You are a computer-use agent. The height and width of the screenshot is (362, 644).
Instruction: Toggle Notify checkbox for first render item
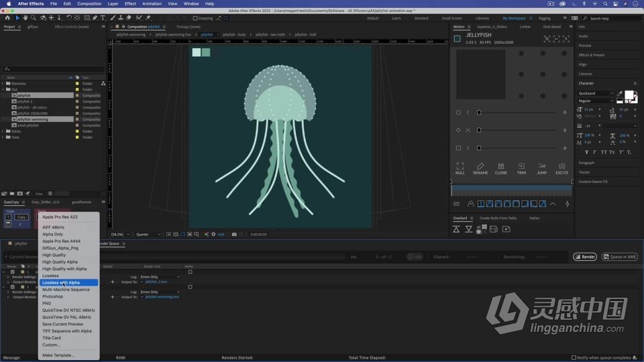190,271
